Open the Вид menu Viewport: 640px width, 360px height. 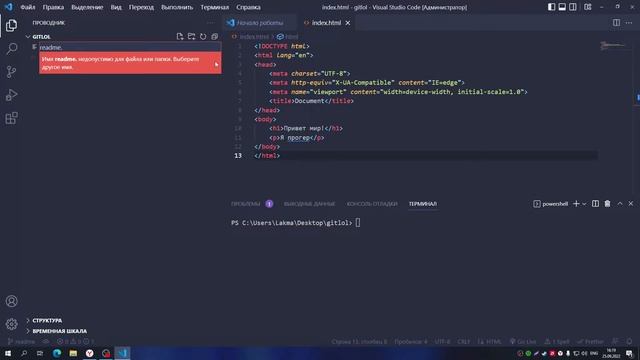[116, 7]
